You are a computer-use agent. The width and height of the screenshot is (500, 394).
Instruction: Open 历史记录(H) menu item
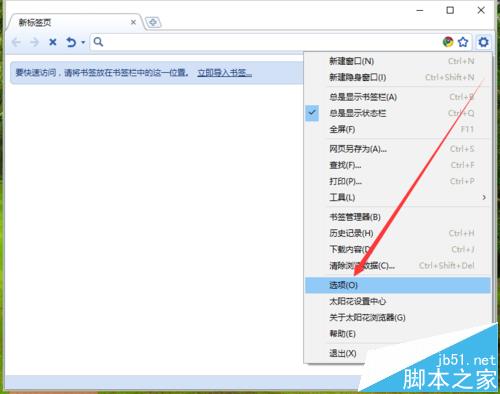coord(398,233)
